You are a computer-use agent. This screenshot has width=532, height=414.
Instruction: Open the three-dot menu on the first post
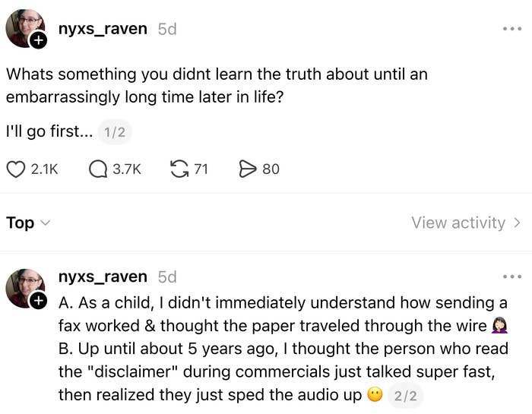point(512,29)
